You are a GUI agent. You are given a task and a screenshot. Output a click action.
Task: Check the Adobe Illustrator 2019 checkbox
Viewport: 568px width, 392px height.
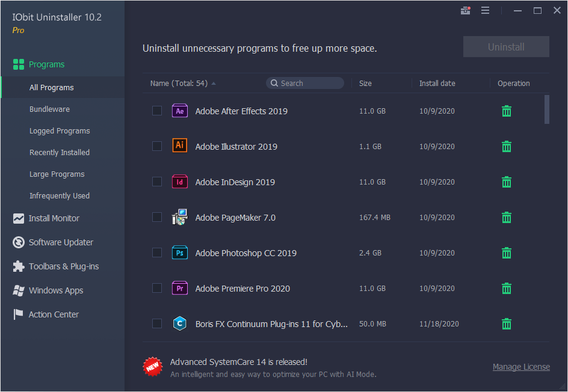tap(157, 146)
